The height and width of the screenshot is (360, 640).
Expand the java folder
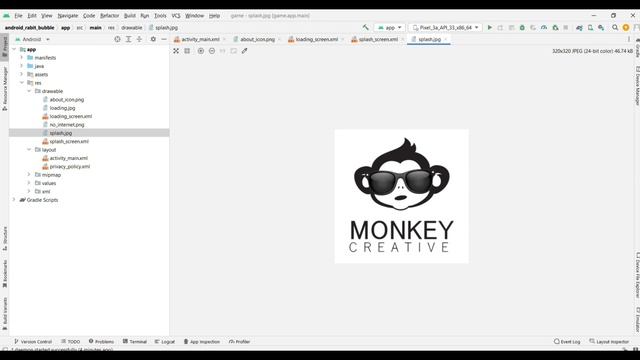(22, 66)
